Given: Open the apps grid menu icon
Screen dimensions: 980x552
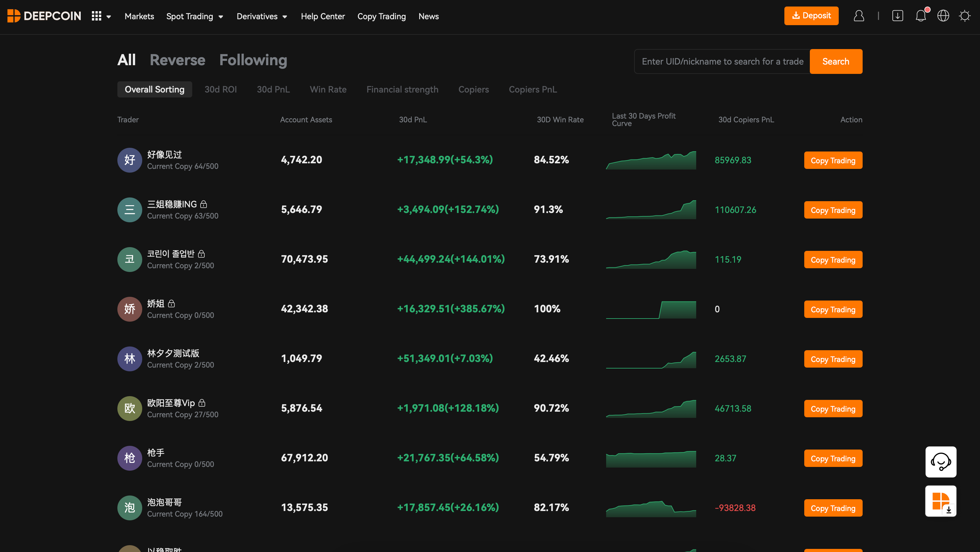Looking at the screenshot, I should click(x=96, y=16).
